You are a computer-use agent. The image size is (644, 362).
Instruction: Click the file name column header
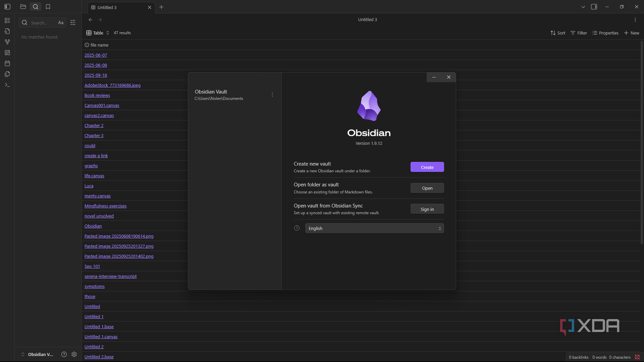(96, 45)
